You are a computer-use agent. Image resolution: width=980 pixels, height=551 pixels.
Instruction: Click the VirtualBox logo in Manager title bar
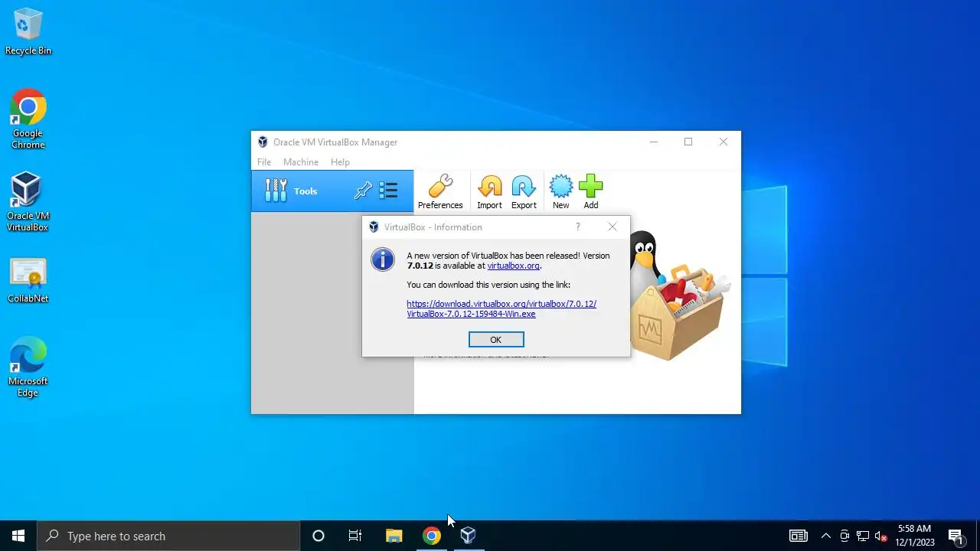point(263,142)
